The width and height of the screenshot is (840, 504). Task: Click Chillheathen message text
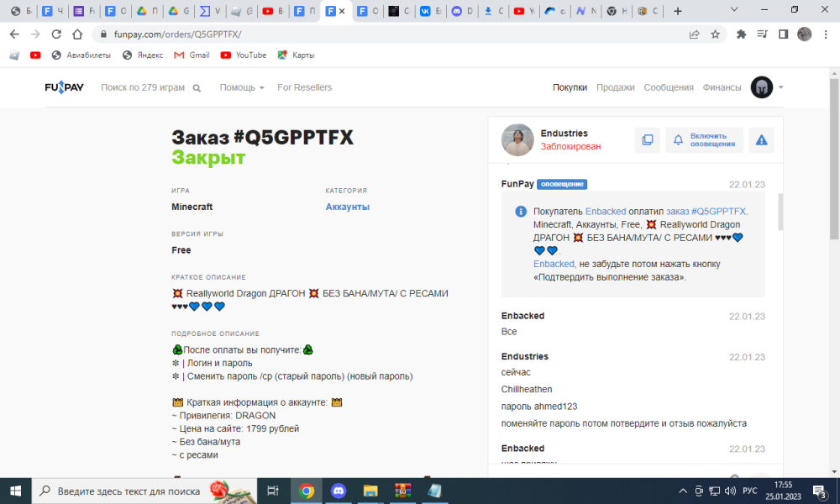(x=526, y=390)
